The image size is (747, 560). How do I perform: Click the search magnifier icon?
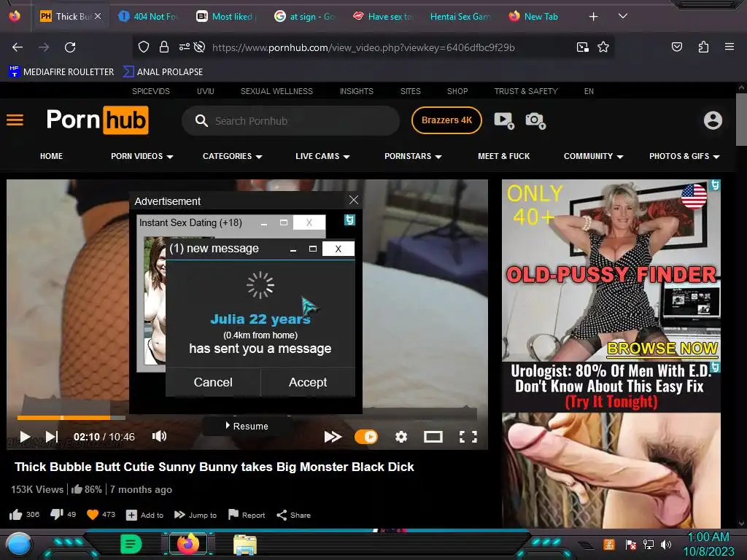pos(201,120)
